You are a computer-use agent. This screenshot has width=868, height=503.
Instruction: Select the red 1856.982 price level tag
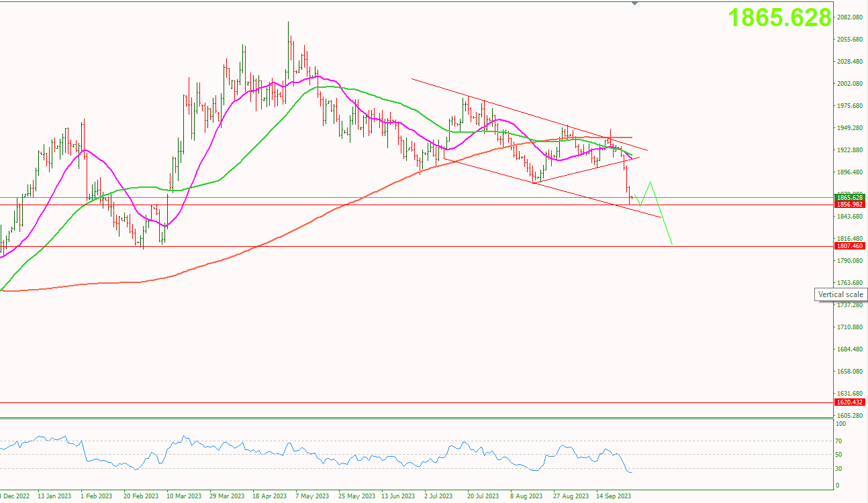point(850,204)
